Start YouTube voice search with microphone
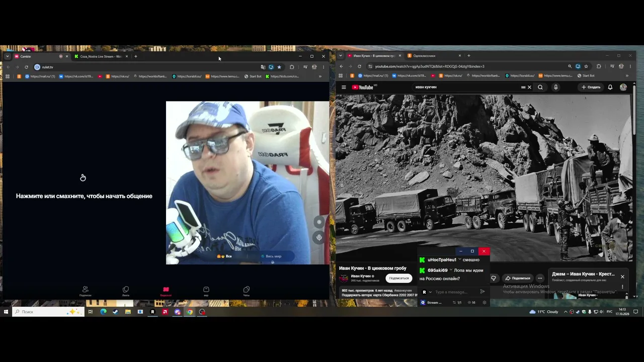 coord(555,87)
